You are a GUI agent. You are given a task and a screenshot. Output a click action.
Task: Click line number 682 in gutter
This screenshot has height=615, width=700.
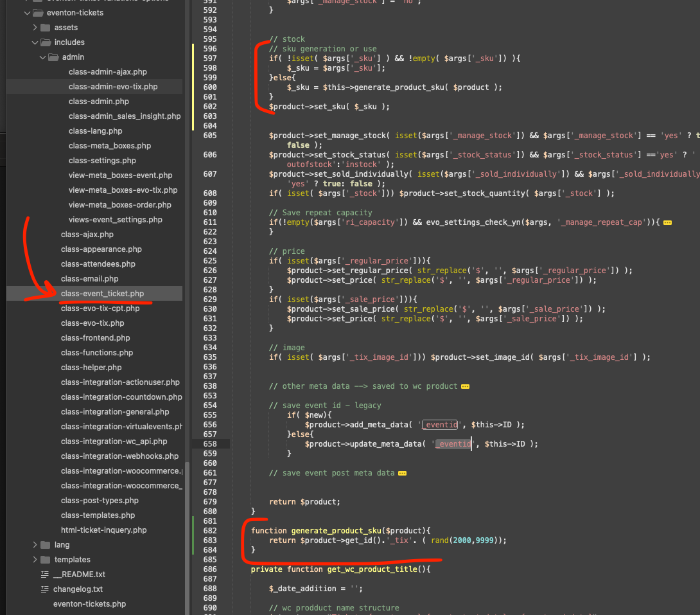(210, 531)
